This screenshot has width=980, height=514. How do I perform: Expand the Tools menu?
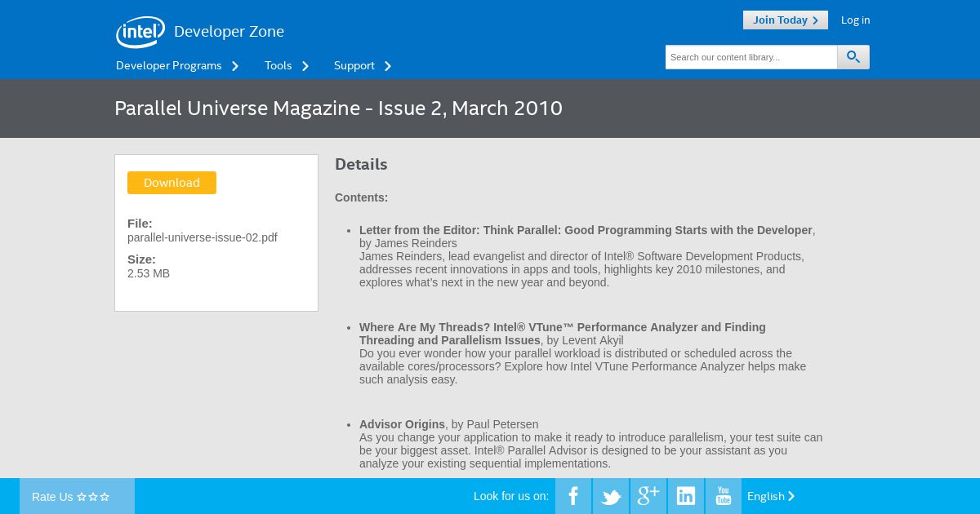pyautogui.click(x=287, y=65)
